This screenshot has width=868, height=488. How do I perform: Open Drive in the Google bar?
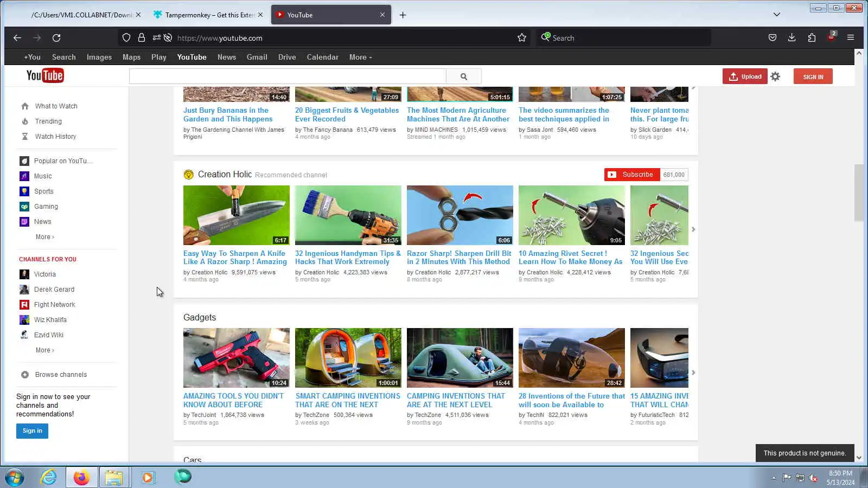287,57
